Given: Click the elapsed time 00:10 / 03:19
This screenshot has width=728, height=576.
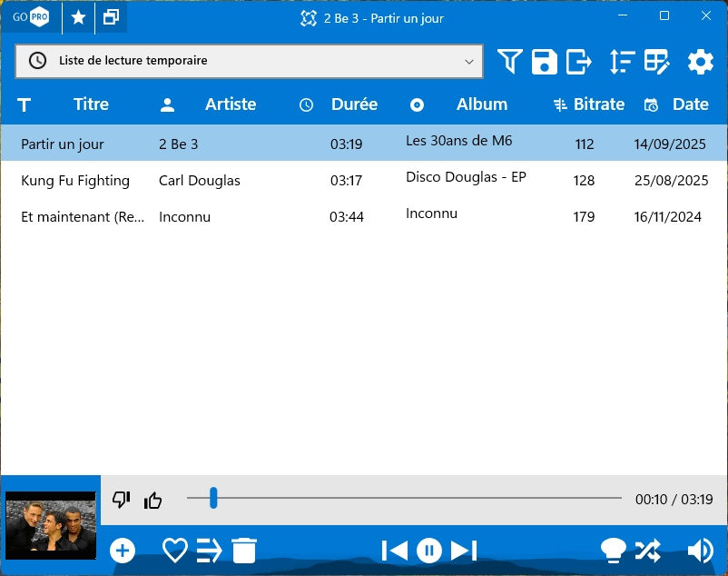Looking at the screenshot, I should (x=674, y=500).
